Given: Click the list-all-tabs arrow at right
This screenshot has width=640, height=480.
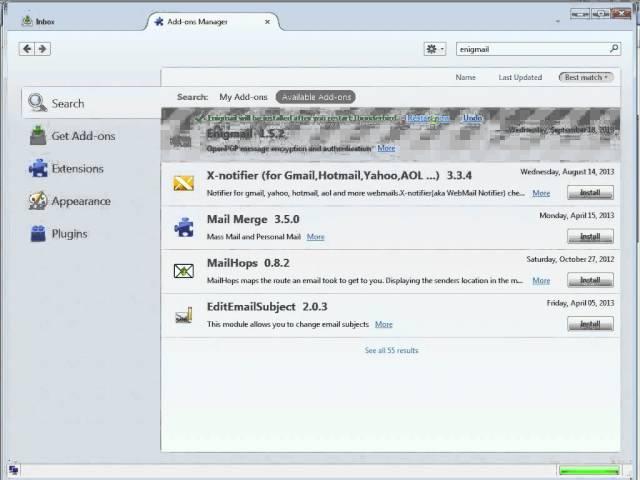Looking at the screenshot, I should [x=558, y=21].
